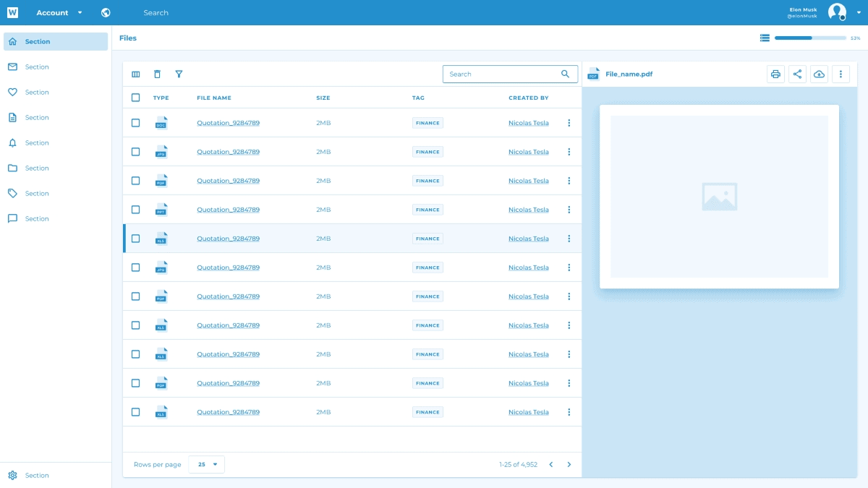The image size is (868, 488).
Task: Select the home Section in the sidebar
Action: pos(56,41)
